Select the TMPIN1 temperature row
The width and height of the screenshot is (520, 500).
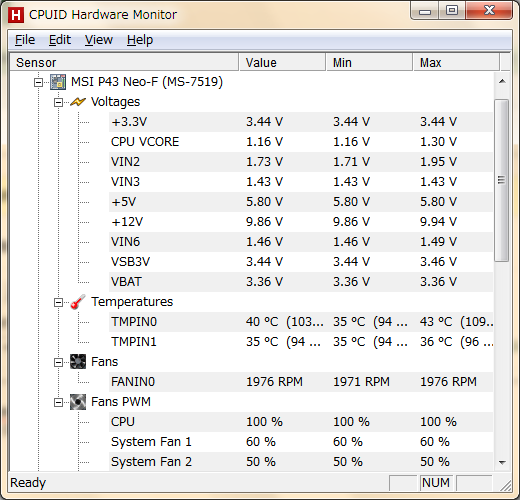[301, 342]
